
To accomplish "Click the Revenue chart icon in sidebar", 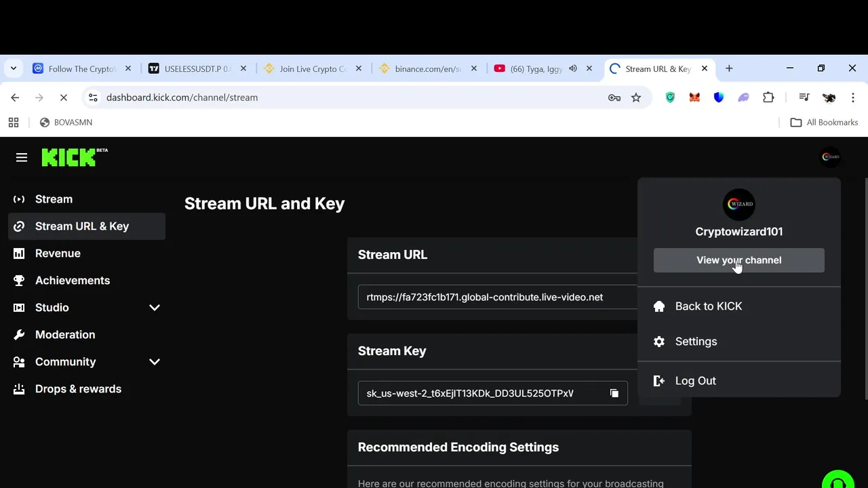I will pos(19,253).
